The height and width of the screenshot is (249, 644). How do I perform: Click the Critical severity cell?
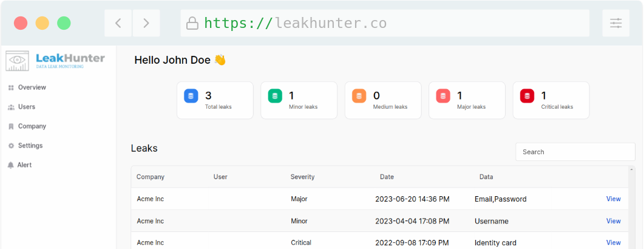300,243
